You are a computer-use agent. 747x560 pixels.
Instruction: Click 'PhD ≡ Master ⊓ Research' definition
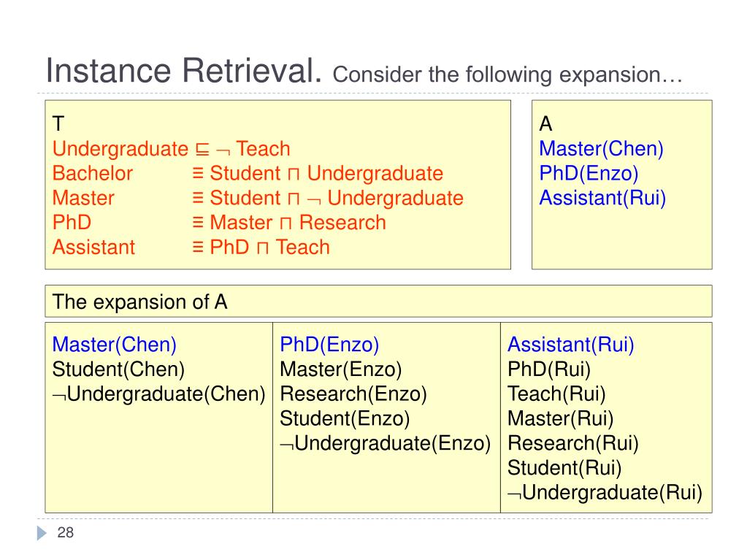click(x=219, y=223)
